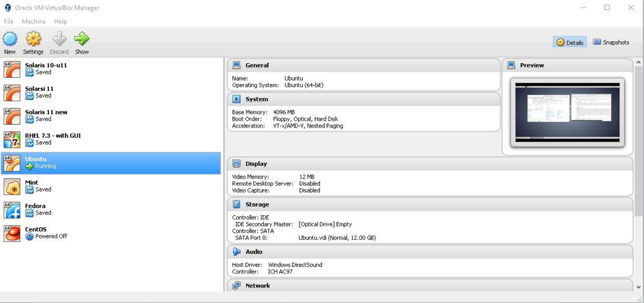
Task: Open the System section header
Action: pyautogui.click(x=364, y=99)
